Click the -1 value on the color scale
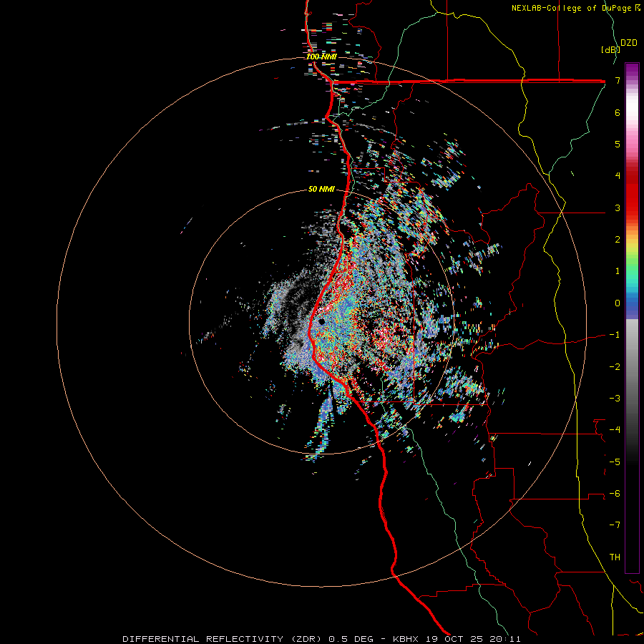The width and height of the screenshot is (644, 644). click(615, 335)
